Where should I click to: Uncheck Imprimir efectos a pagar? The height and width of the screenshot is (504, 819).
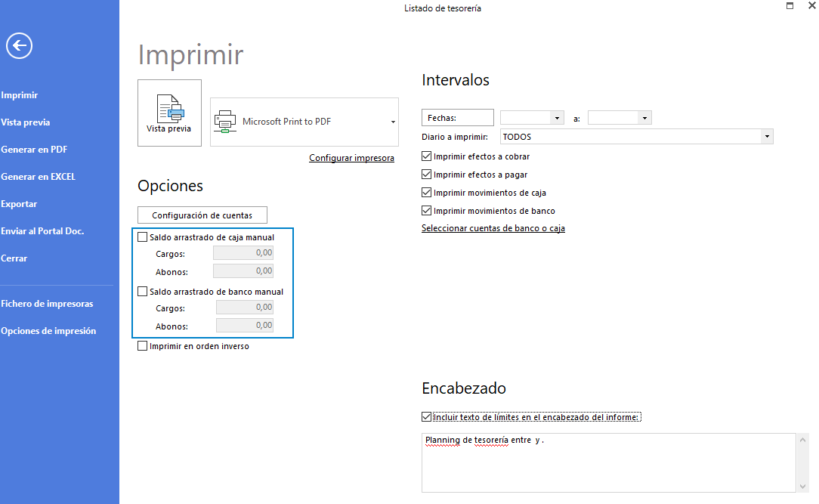[427, 175]
